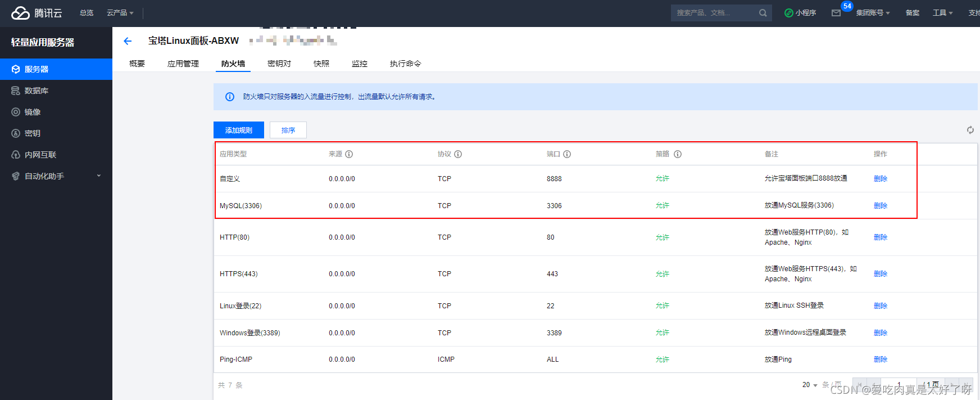Open 服务器 in the sidebar
Viewport: 980px width, 400px height.
(56, 69)
